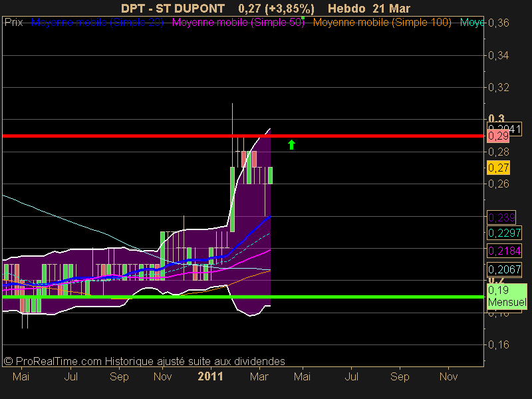Viewport: 532px width, 399px height.
Task: Select the 'Moyenne mobile (Simple 50)' legend entry
Action: coord(238,23)
